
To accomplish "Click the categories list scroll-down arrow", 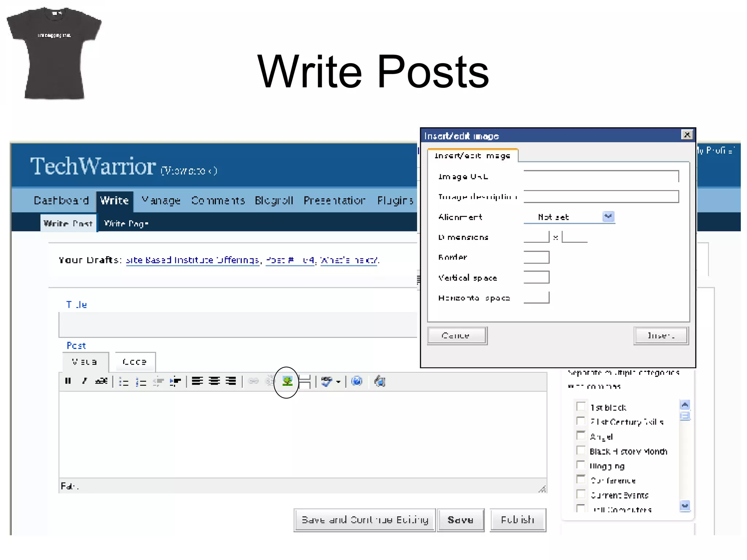I will pos(685,506).
